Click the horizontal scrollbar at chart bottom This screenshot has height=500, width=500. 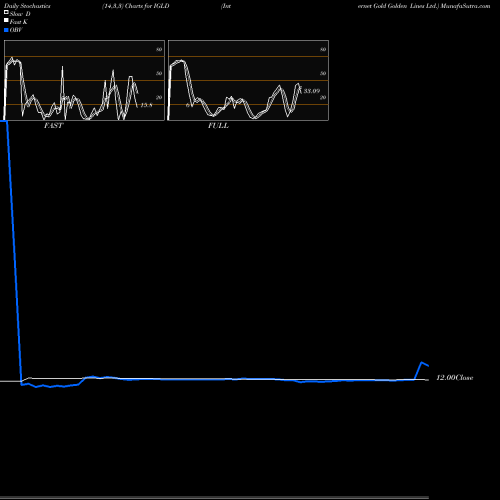click(214, 498)
